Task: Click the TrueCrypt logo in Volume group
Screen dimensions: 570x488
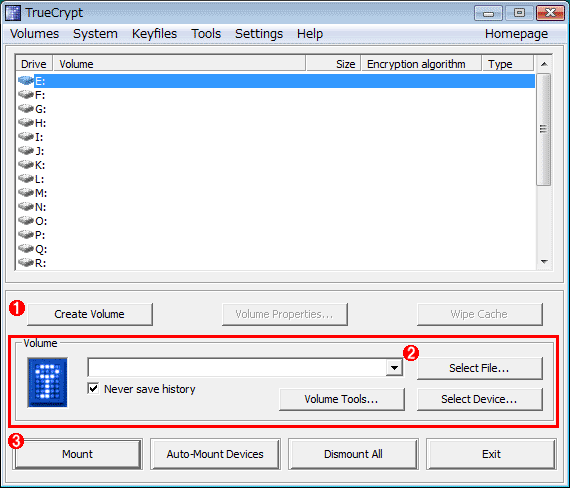Action: click(48, 382)
